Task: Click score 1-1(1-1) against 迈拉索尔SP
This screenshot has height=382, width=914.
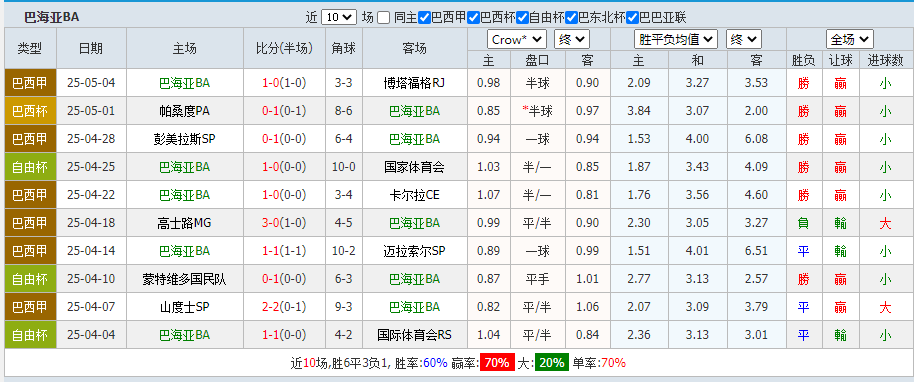Action: 284,251
